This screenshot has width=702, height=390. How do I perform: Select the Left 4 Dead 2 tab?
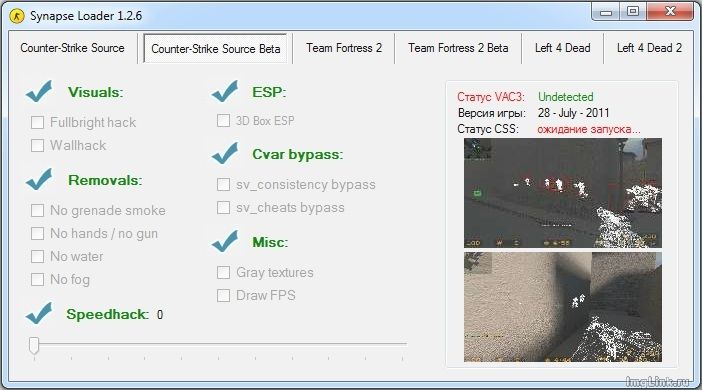pyautogui.click(x=649, y=48)
